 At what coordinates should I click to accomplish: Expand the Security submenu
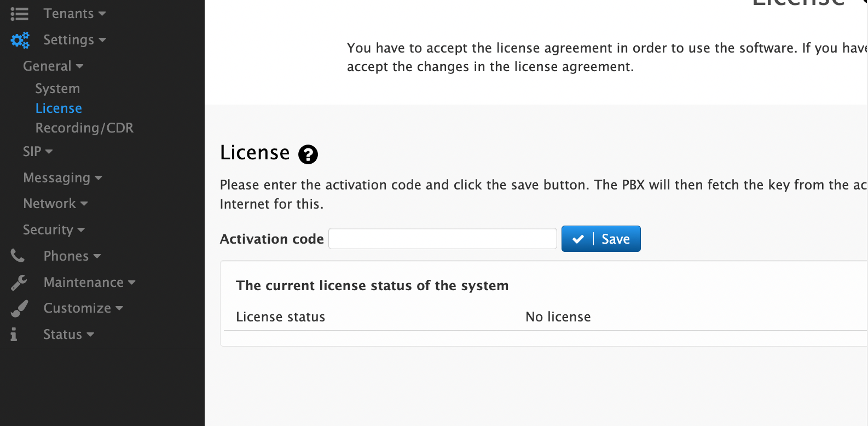pyautogui.click(x=54, y=230)
